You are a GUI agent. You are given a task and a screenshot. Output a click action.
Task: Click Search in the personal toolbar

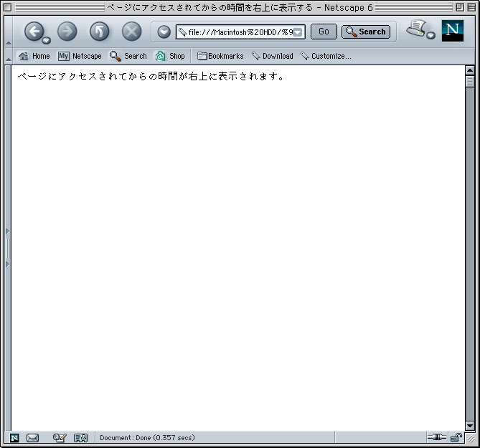pos(128,56)
